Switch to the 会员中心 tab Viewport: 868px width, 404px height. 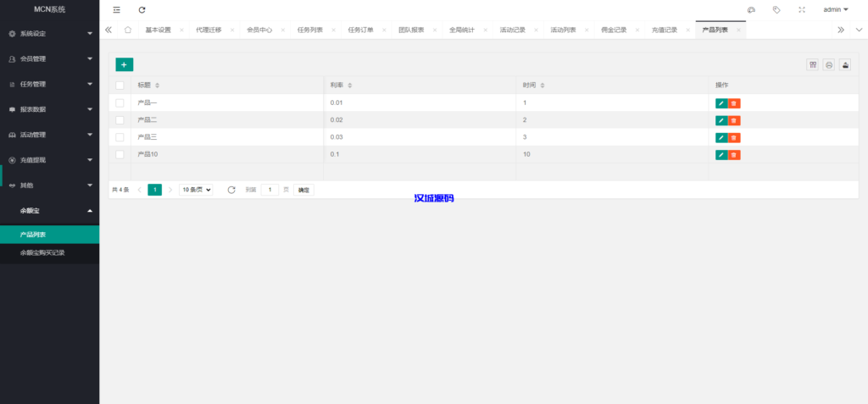259,30
